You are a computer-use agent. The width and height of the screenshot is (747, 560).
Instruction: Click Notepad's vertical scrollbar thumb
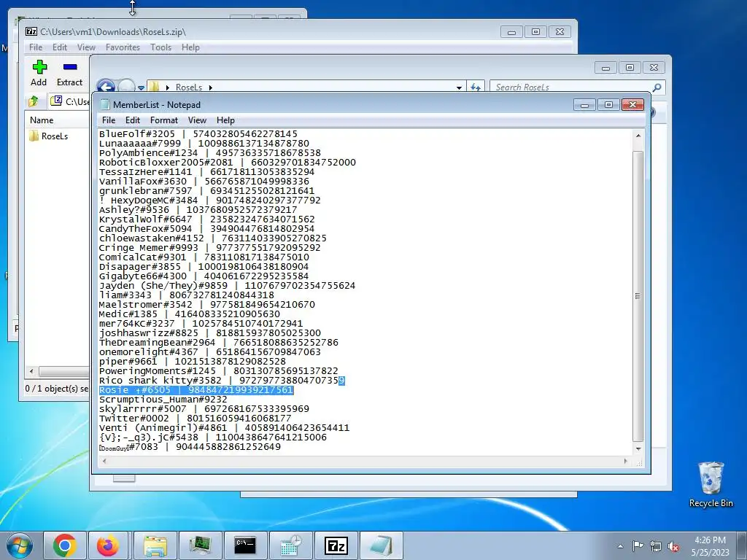pos(638,296)
